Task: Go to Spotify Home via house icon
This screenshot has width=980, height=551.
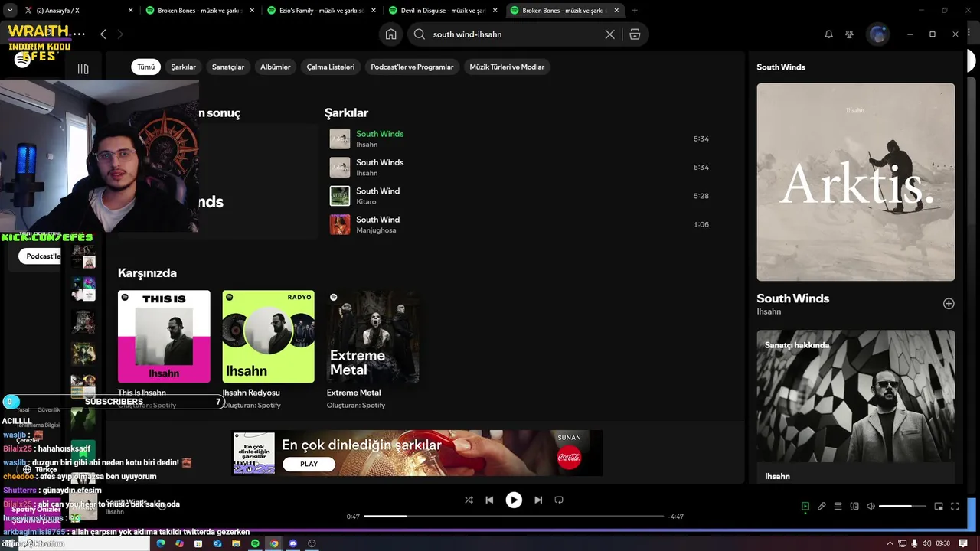Action: point(390,34)
